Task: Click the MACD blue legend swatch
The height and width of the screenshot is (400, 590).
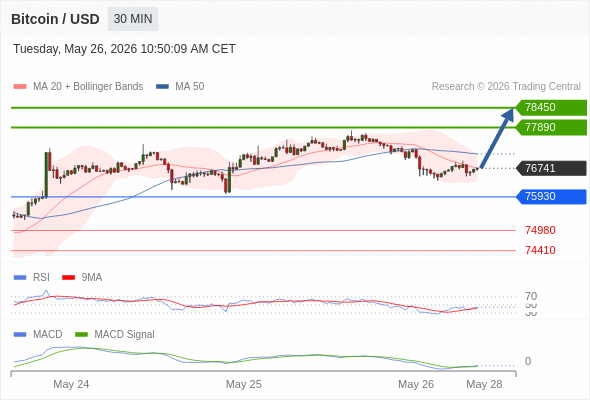Action: tap(20, 335)
